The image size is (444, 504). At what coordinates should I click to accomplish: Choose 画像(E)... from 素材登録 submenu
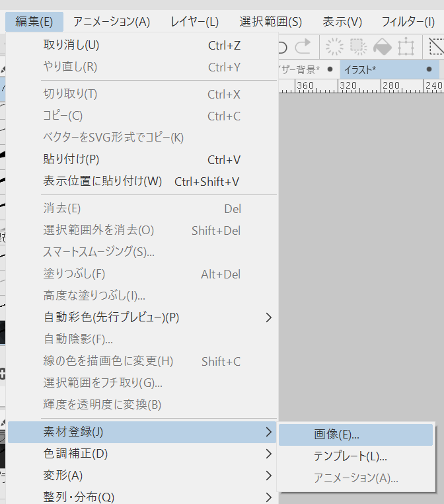336,435
